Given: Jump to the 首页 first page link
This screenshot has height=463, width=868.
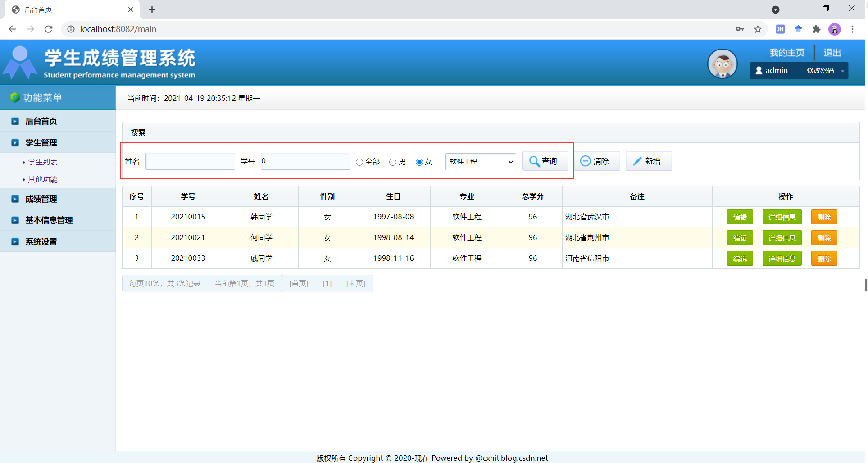Looking at the screenshot, I should pyautogui.click(x=299, y=283).
